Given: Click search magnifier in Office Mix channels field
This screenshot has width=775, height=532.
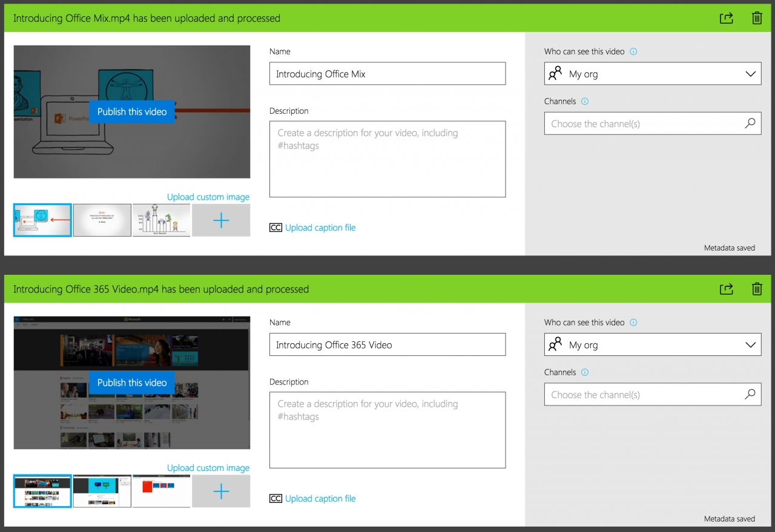Looking at the screenshot, I should (750, 123).
